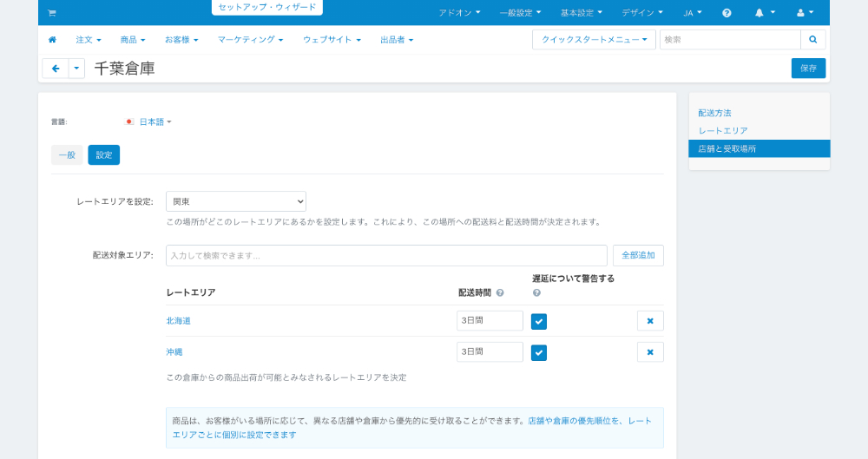Viewport: 868px width, 459px height.
Task: Click the search magnifier button
Action: [x=813, y=39]
